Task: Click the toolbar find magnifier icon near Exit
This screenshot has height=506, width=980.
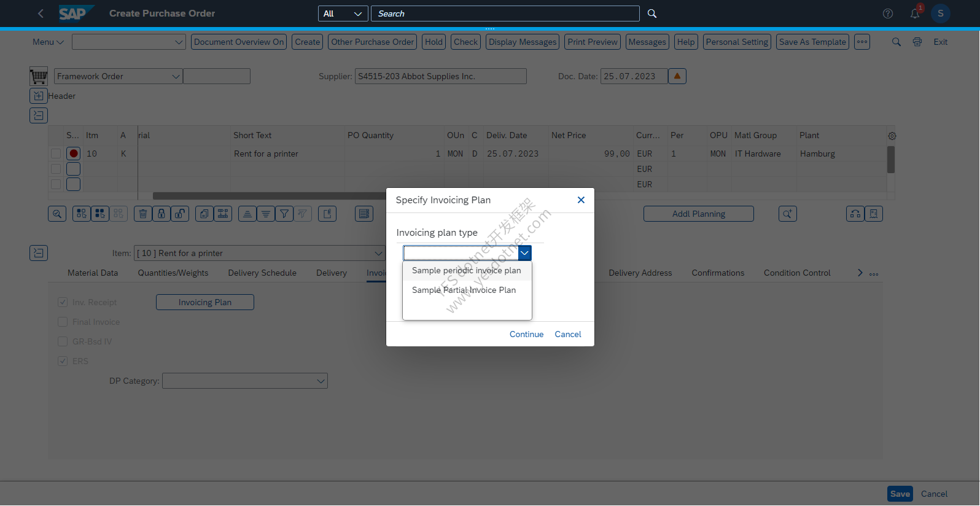Action: point(896,42)
